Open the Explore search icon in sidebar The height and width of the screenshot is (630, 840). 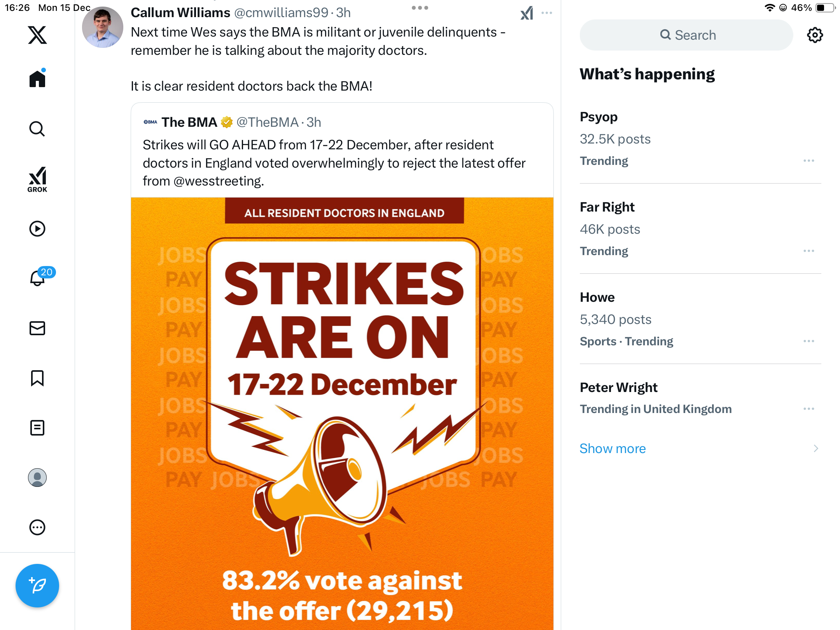tap(37, 129)
